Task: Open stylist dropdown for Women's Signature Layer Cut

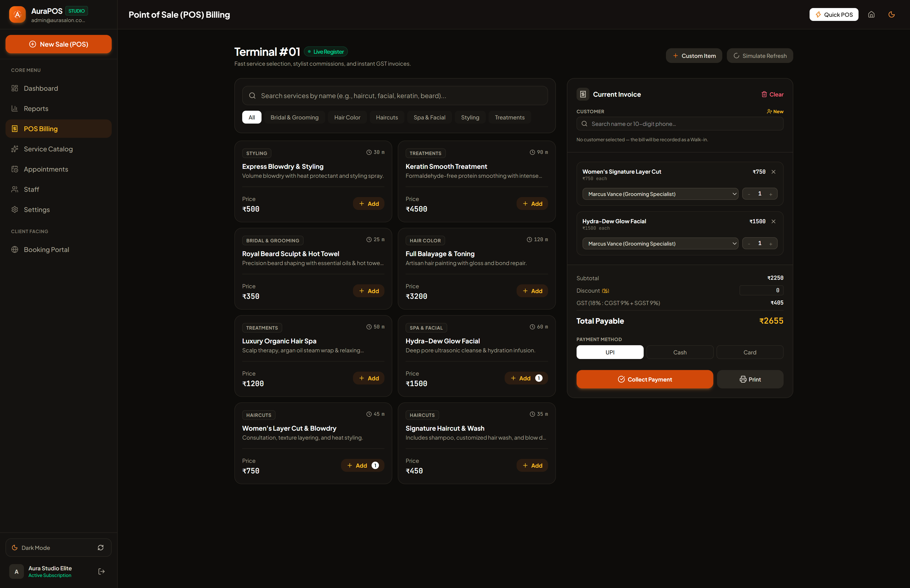Action: coord(660,194)
